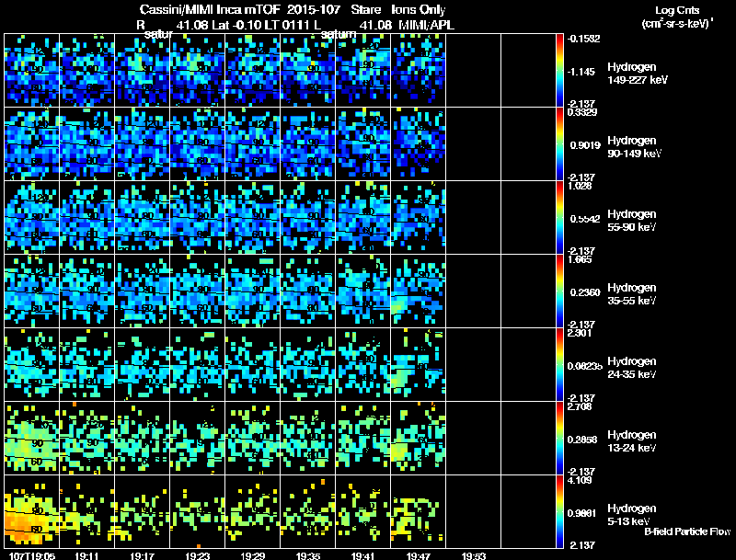The image size is (736, 560).
Task: Click the 'Hydrogen 13-24 keV' row label
Action: [632, 441]
